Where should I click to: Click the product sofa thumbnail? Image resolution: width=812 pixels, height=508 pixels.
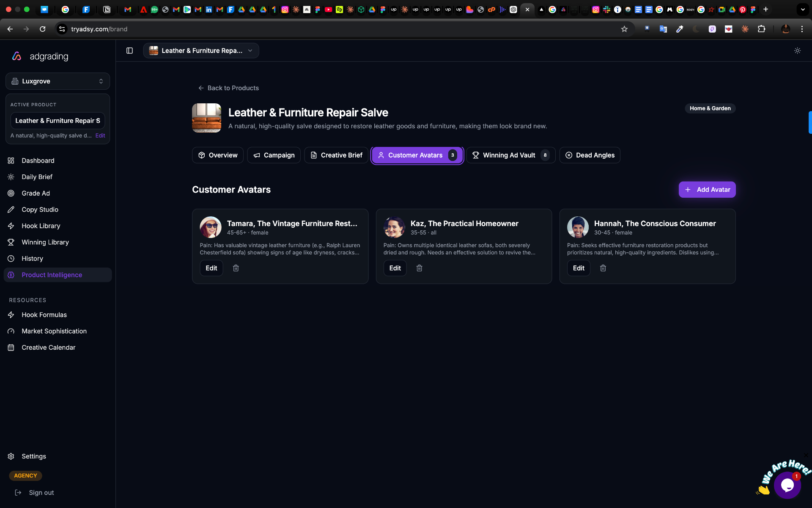[x=206, y=118]
